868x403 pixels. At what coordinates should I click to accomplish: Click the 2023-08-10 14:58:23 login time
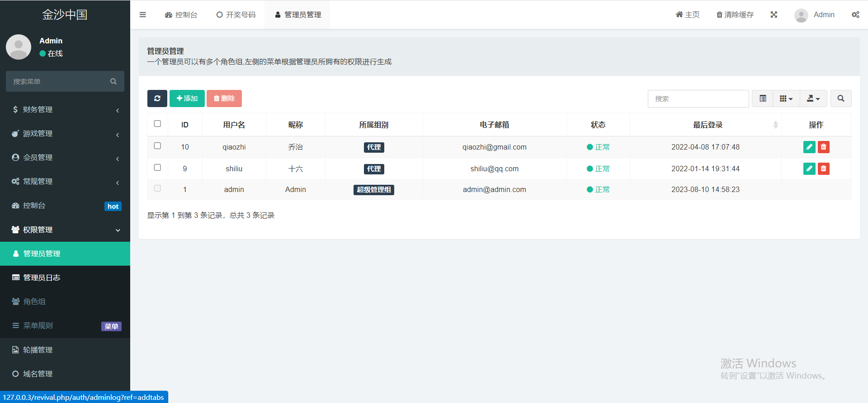click(705, 189)
